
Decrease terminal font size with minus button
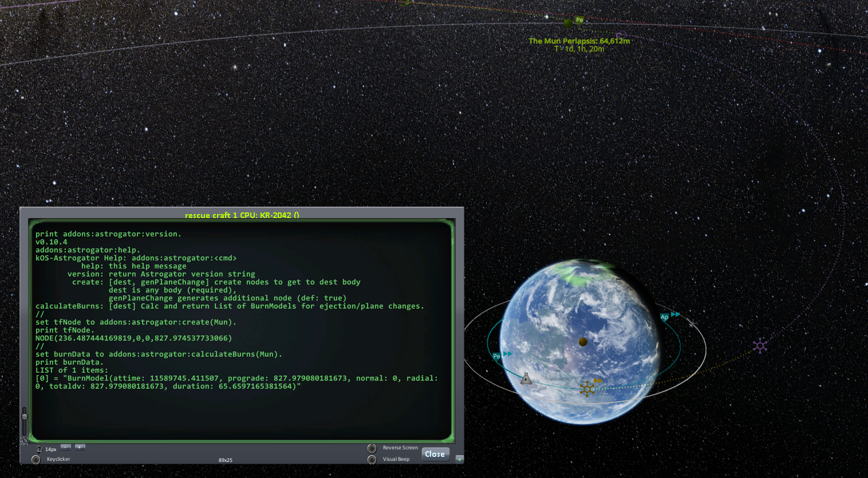click(x=66, y=447)
